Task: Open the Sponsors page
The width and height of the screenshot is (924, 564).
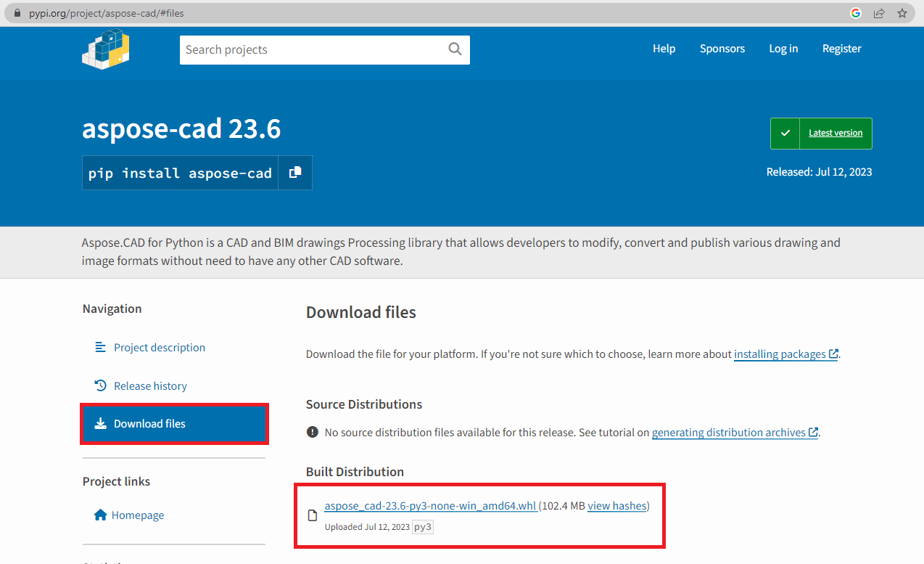Action: (722, 49)
